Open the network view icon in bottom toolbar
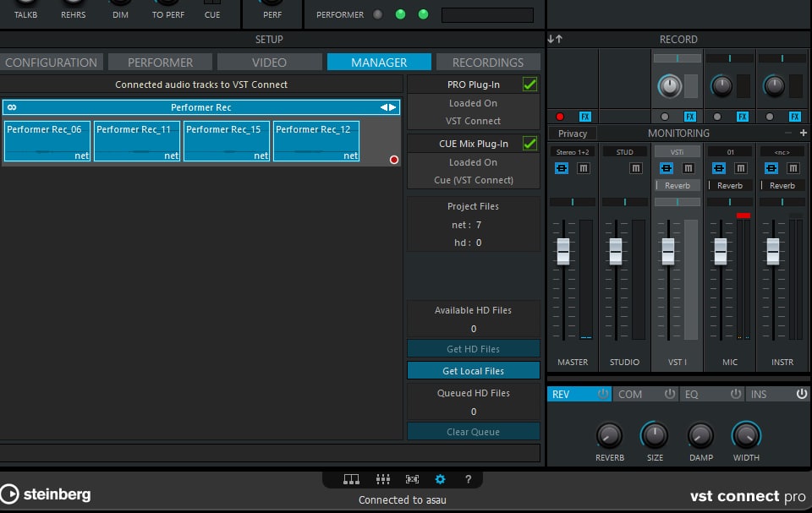 [x=351, y=479]
